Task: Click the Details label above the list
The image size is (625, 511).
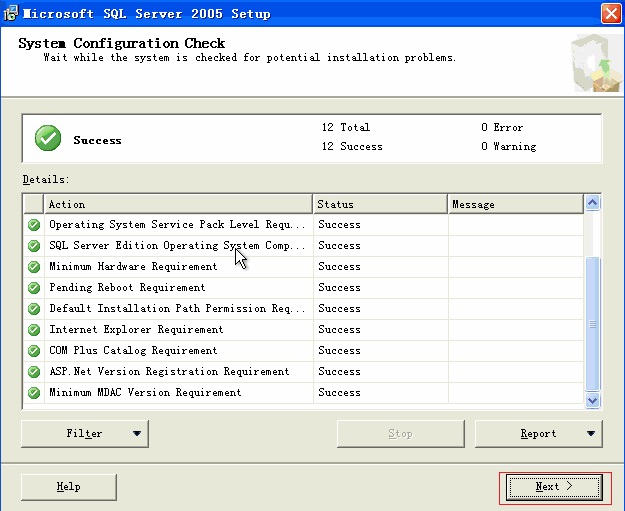Action: point(46,179)
